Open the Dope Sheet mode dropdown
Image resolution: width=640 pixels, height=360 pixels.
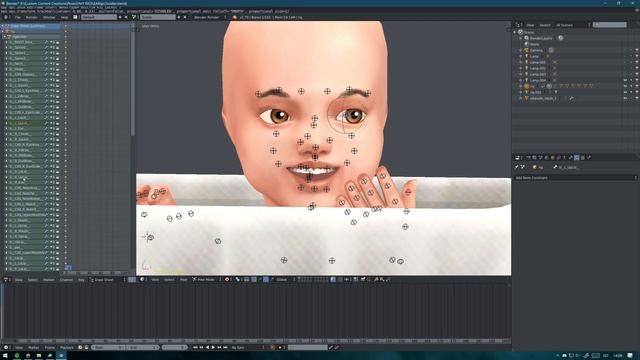107,280
